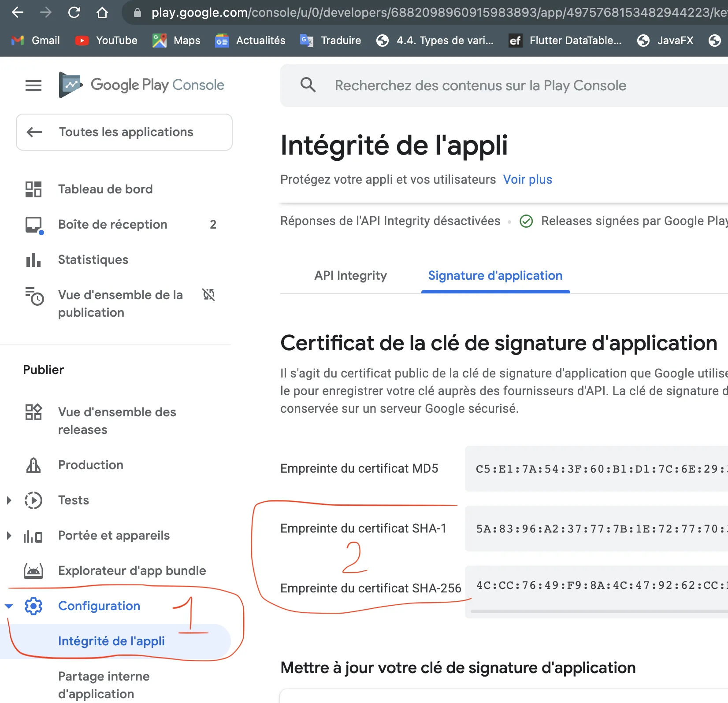Return to Toutes les applications
Viewport: 728px width, 703px height.
[124, 132]
